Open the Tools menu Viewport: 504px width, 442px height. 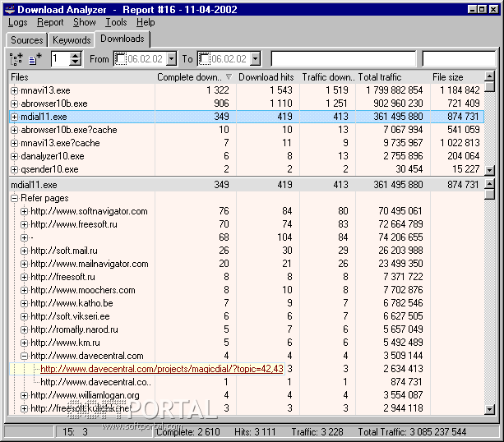(116, 22)
